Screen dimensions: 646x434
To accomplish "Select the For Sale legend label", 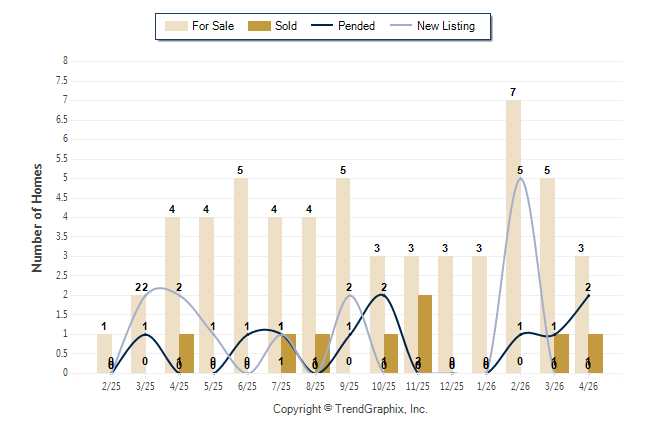I will coord(213,26).
